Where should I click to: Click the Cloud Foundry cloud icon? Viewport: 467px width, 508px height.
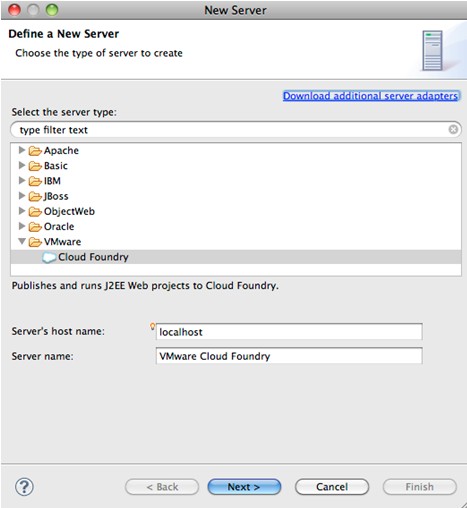[x=49, y=257]
